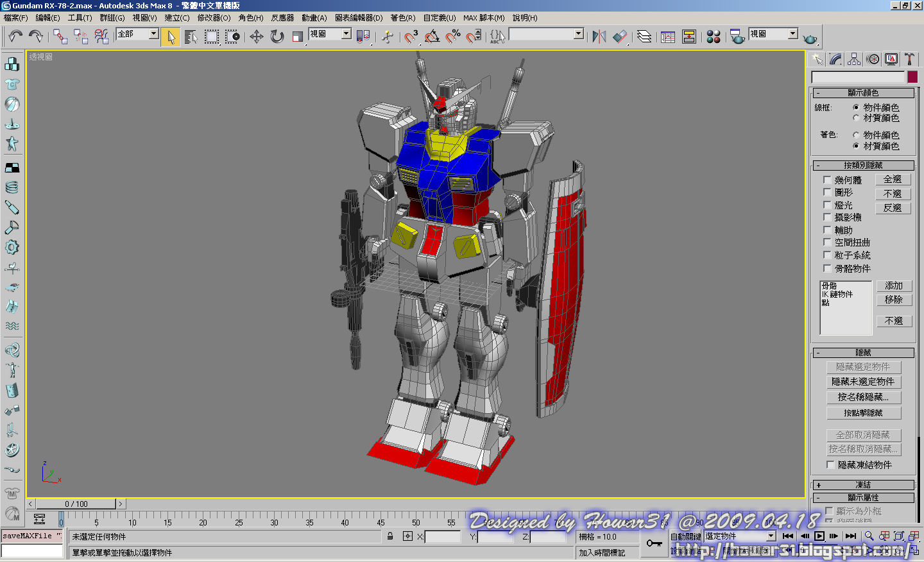Open the 全部 selection filter dropdown

[154, 34]
